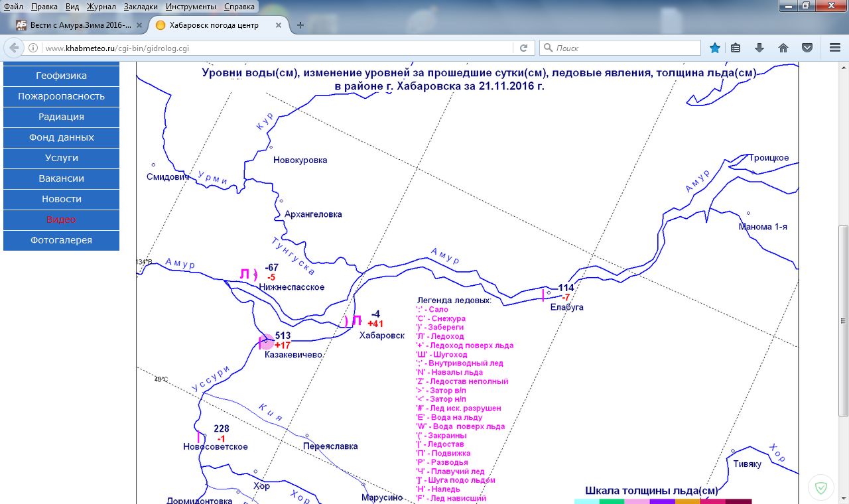This screenshot has height=504, width=849.
Task: Go to the browser home page icon
Action: pyautogui.click(x=783, y=48)
